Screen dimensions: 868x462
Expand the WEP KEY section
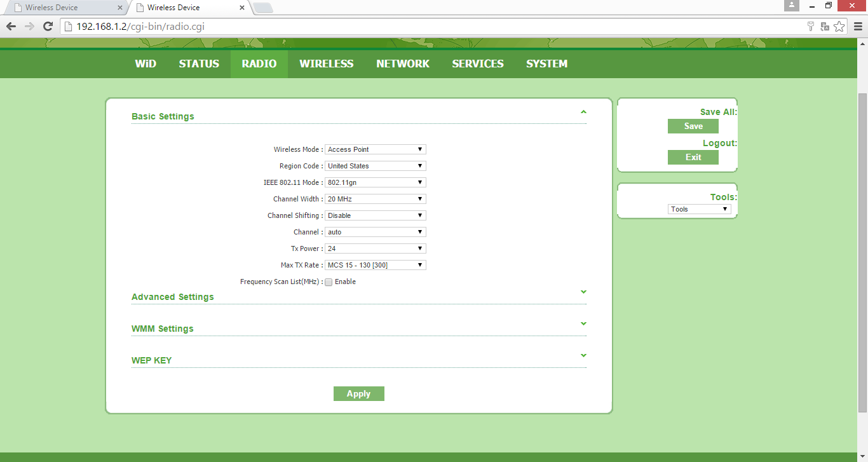tap(583, 355)
